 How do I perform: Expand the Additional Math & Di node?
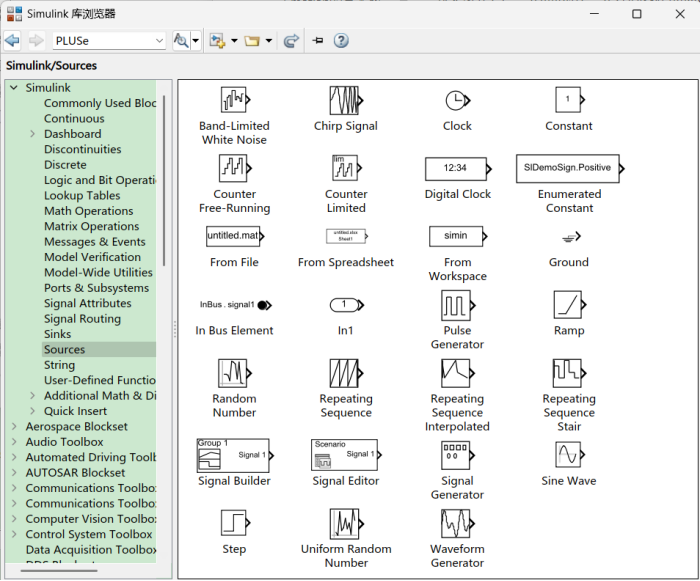(32, 396)
